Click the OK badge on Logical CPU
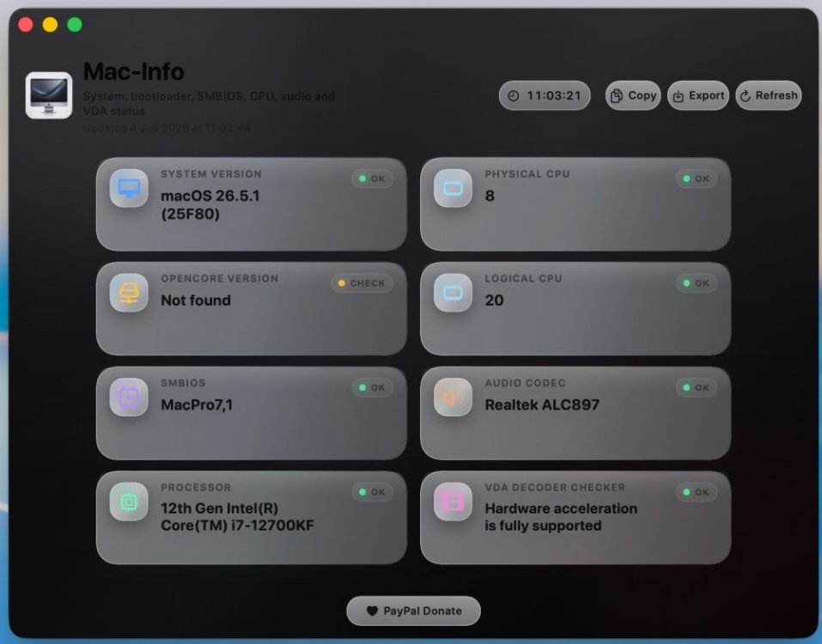Screen dimensions: 822x644 pos(697,283)
